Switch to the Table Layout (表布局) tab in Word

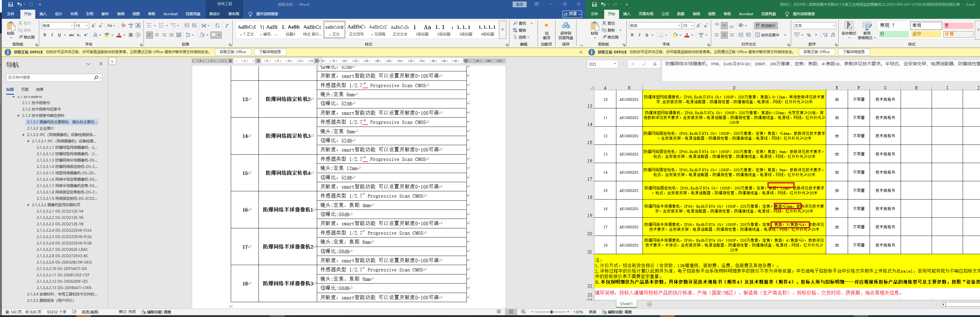pos(234,14)
